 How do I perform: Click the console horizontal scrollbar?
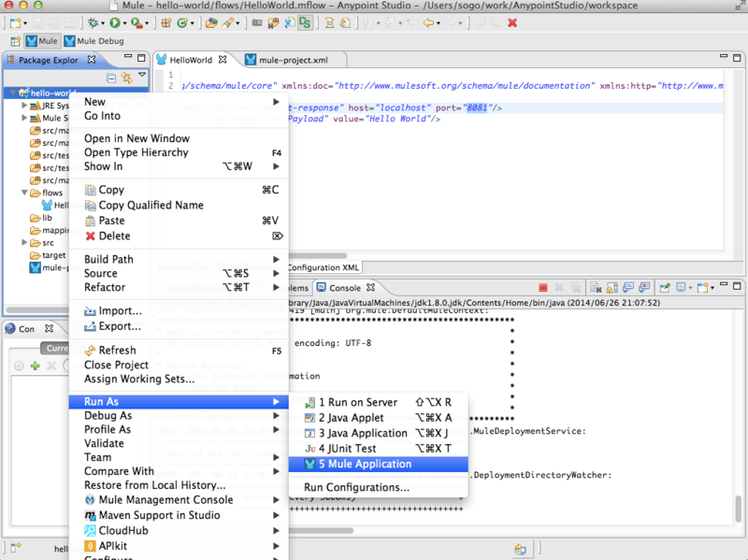coord(321,530)
